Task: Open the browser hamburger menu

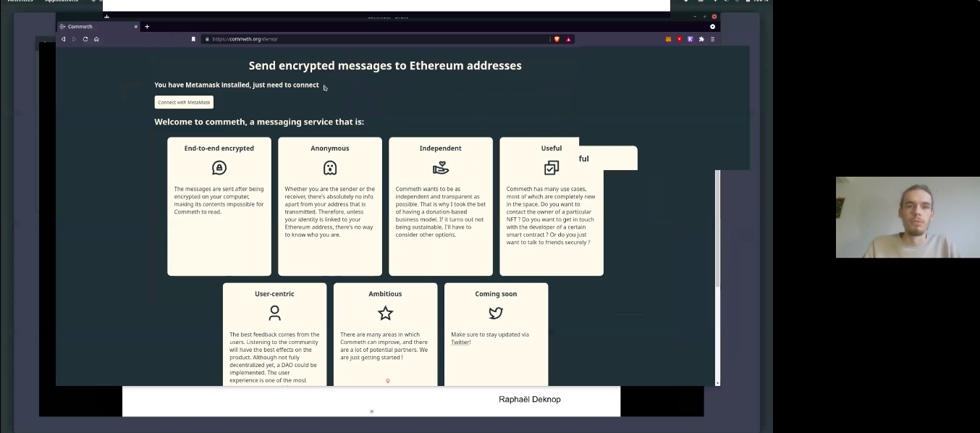Action: [712, 39]
